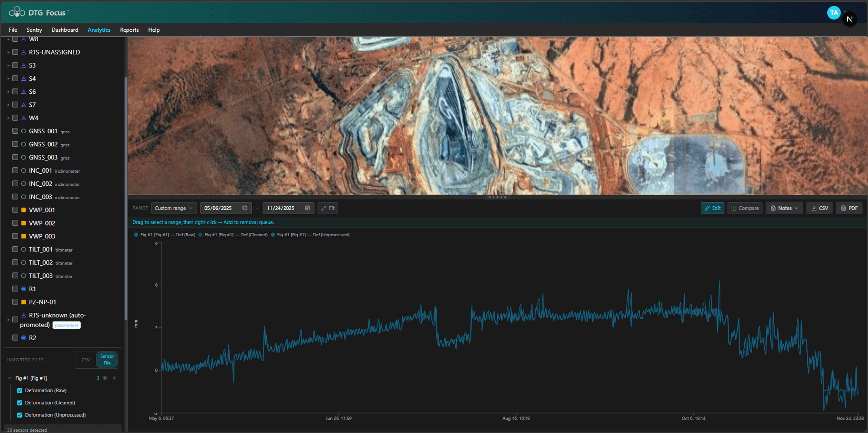Select the Analytics menu item
Image resolution: width=868 pixels, height=433 pixels.
click(x=99, y=30)
